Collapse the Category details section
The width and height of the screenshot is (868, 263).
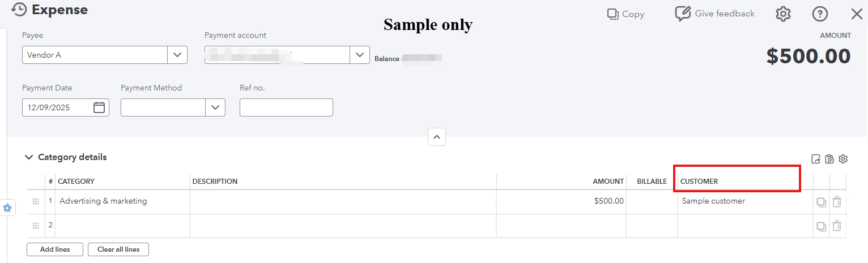click(29, 157)
